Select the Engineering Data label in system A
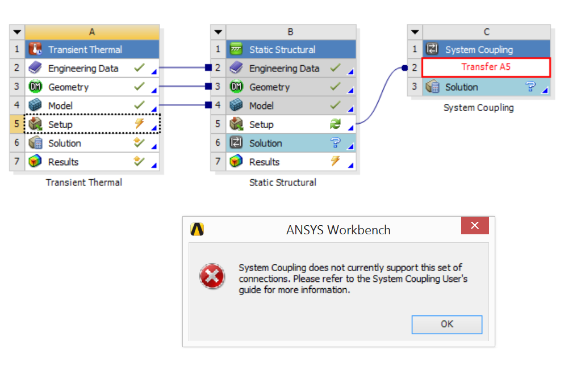The width and height of the screenshot is (581, 392). 83,69
